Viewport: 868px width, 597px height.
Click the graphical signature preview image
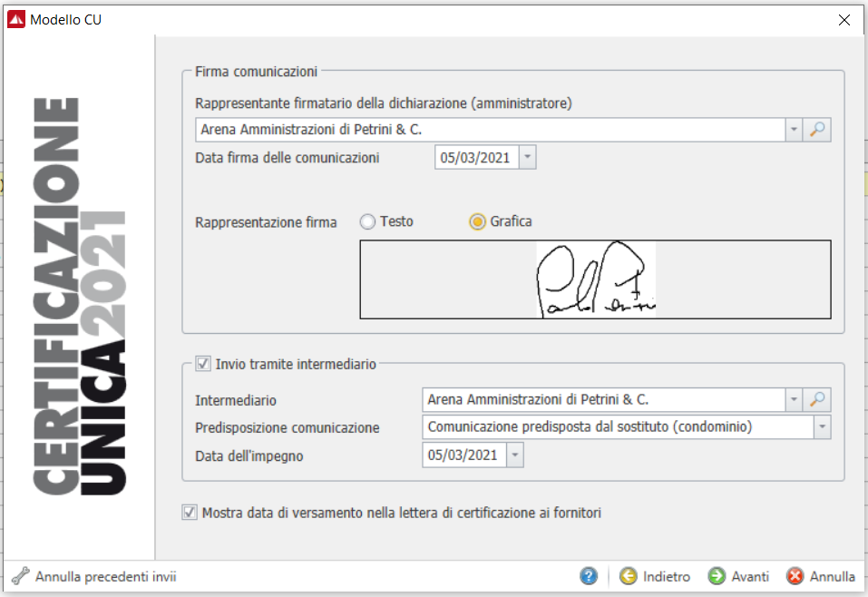[x=595, y=279]
